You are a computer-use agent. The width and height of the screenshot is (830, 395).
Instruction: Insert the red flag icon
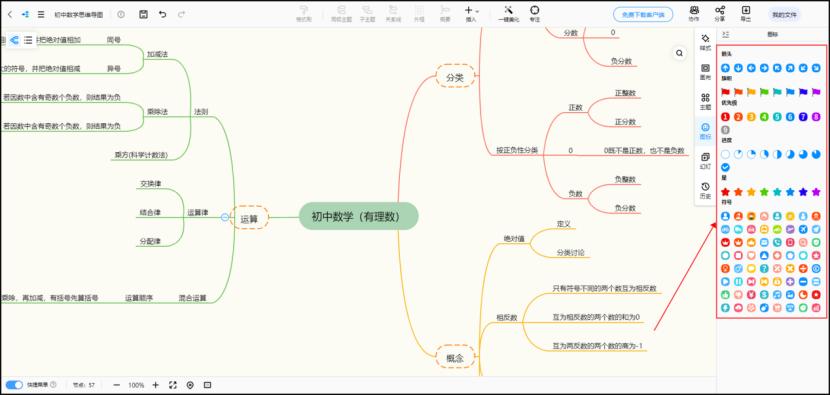click(725, 92)
